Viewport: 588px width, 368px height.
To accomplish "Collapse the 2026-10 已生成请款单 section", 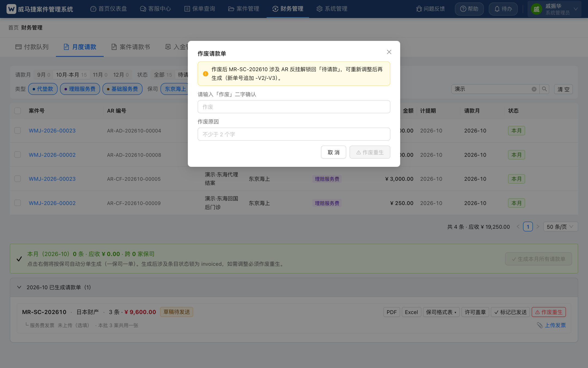I will coord(19,287).
